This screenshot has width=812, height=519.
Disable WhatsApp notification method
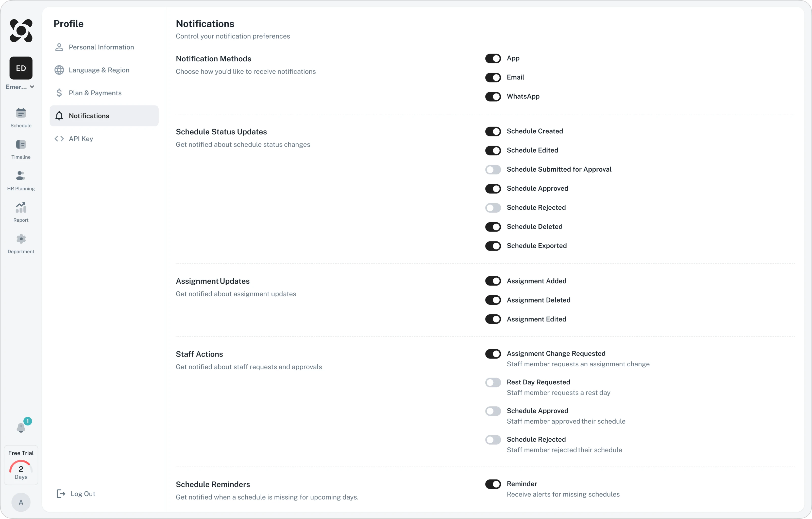pos(493,97)
